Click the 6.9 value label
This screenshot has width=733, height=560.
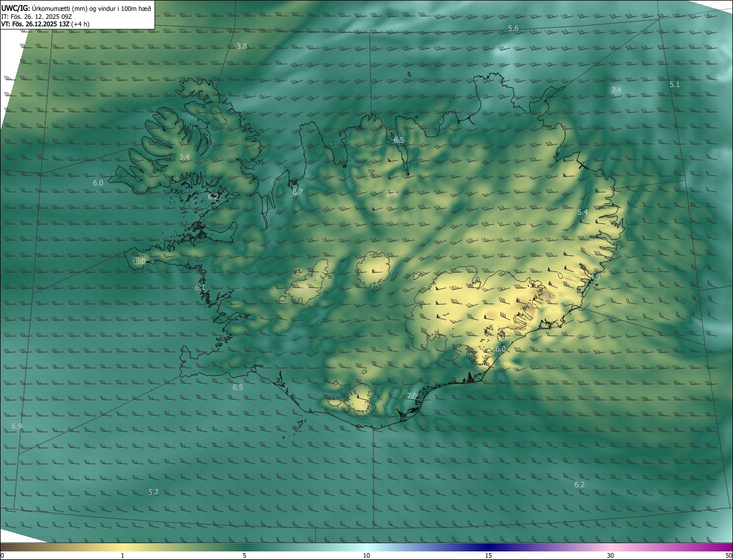click(17, 427)
